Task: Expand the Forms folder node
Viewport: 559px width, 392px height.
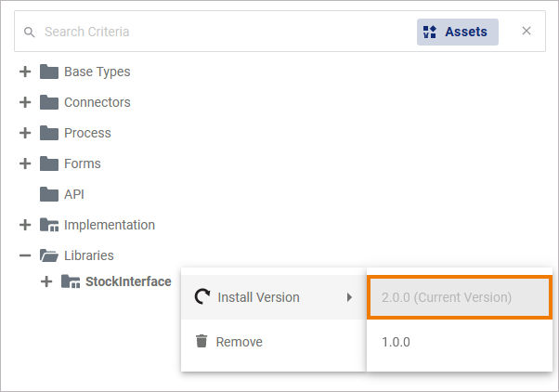Action: coord(25,163)
